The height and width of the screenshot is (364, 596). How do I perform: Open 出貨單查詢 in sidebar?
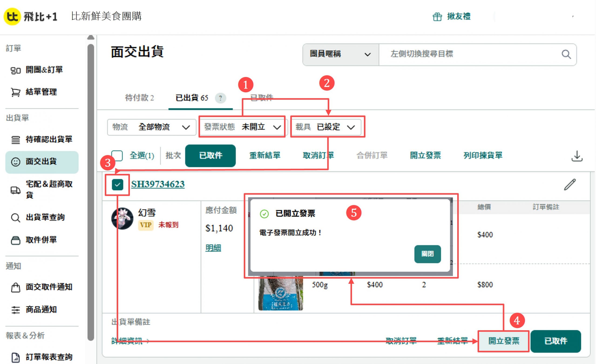pyautogui.click(x=45, y=217)
